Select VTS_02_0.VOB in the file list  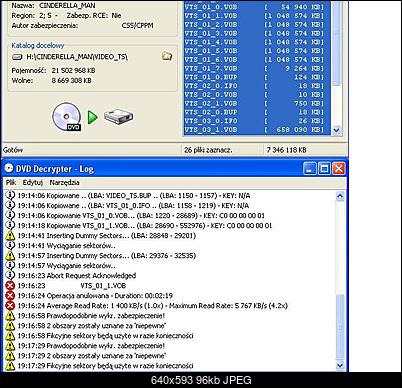(x=257, y=94)
